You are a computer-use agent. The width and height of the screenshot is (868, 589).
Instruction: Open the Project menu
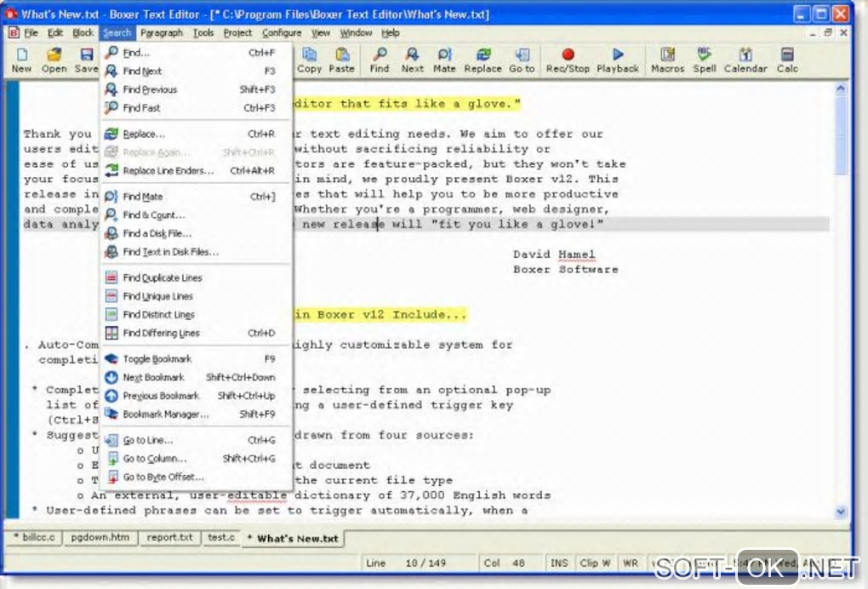237,32
